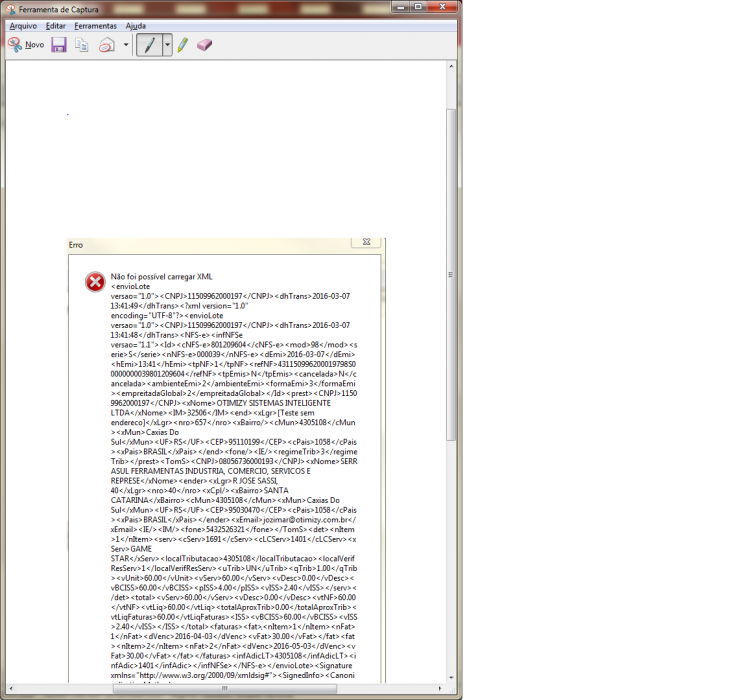Save the snip with floppy icon
Screen dimensions: 747x700
[x=59, y=45]
